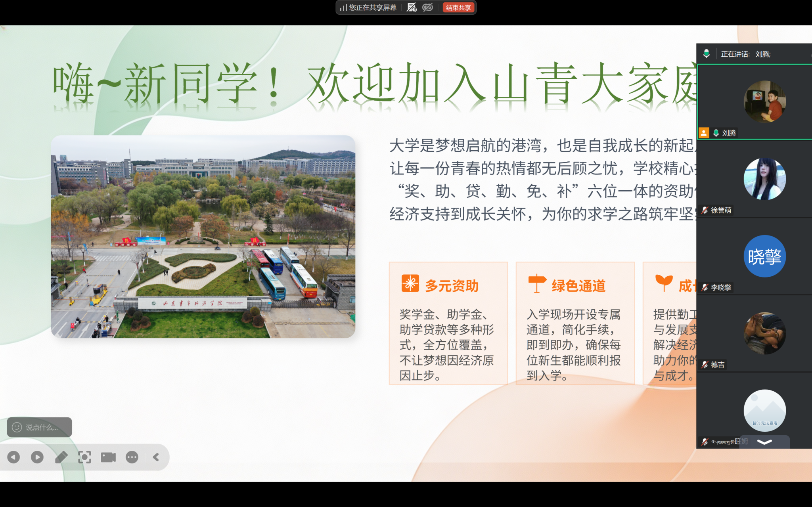Click the green mic icon next to 刘腾

pyautogui.click(x=716, y=133)
